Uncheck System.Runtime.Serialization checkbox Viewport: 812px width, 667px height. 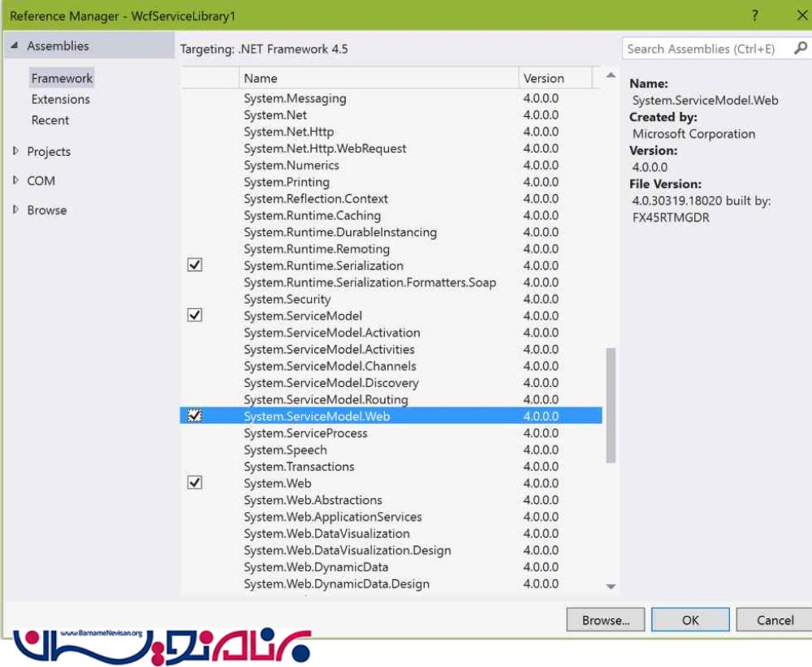pos(195,265)
